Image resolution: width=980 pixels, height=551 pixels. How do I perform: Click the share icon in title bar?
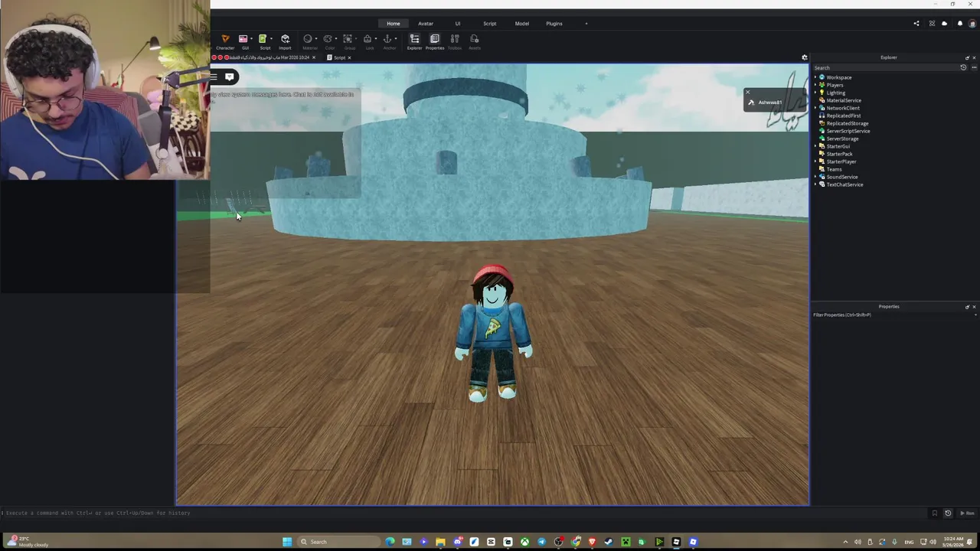point(916,24)
